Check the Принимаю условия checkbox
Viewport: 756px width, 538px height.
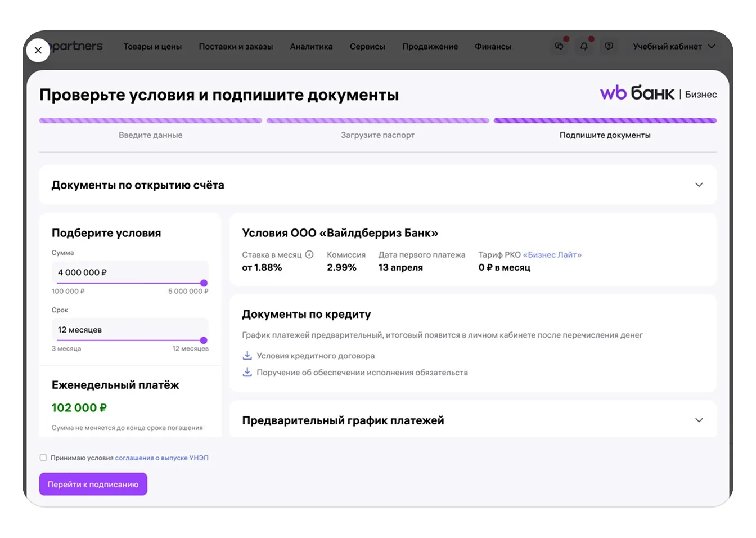(43, 458)
